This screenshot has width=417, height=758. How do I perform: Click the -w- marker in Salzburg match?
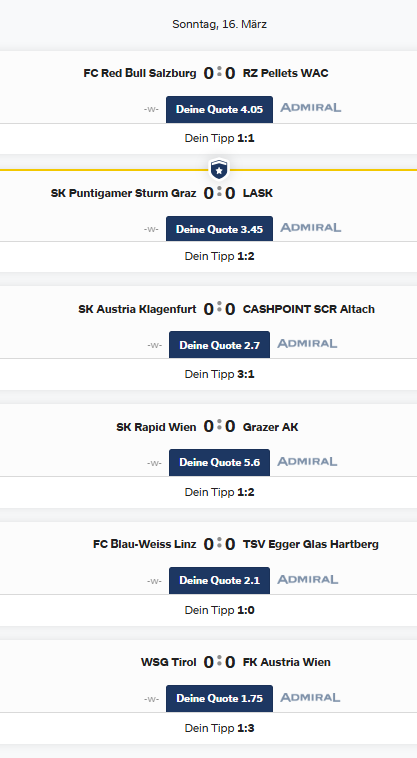(x=151, y=109)
